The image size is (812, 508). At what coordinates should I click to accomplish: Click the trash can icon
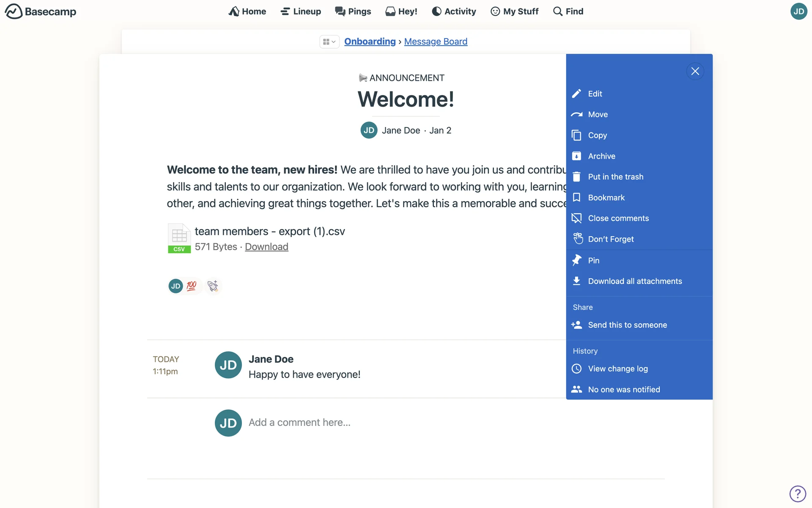pos(576,177)
